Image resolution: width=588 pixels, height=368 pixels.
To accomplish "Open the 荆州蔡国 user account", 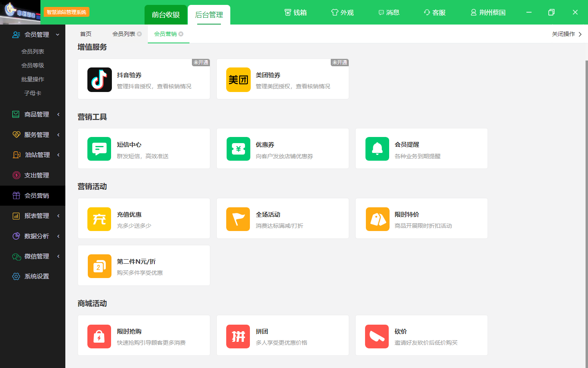I will (x=488, y=13).
